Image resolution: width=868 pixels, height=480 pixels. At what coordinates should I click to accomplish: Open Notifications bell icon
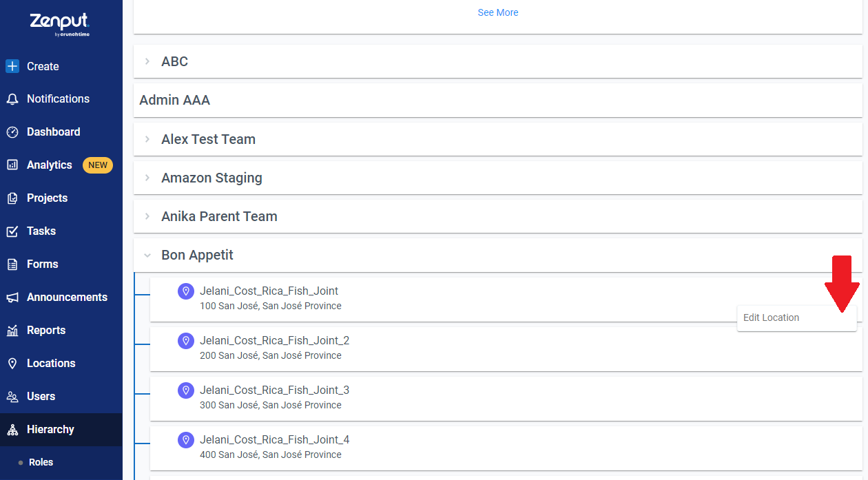12,99
